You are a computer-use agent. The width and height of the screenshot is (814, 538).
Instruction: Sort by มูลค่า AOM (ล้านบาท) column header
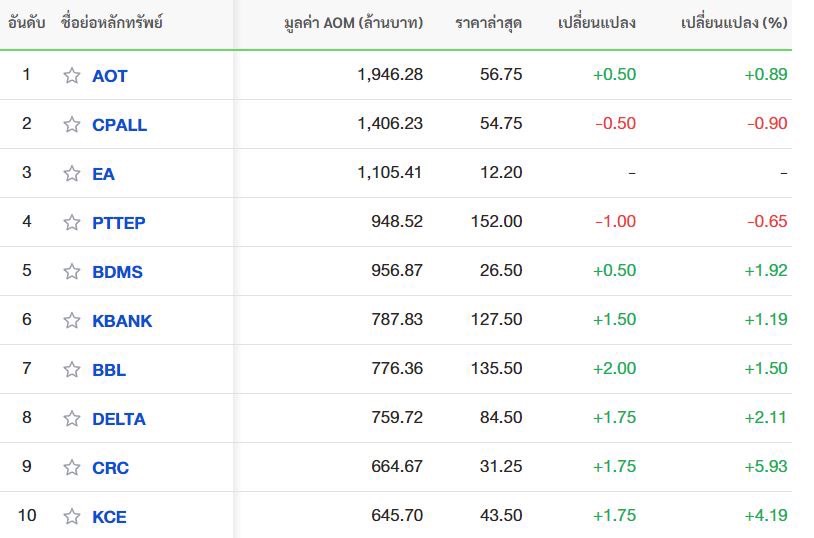tap(354, 23)
